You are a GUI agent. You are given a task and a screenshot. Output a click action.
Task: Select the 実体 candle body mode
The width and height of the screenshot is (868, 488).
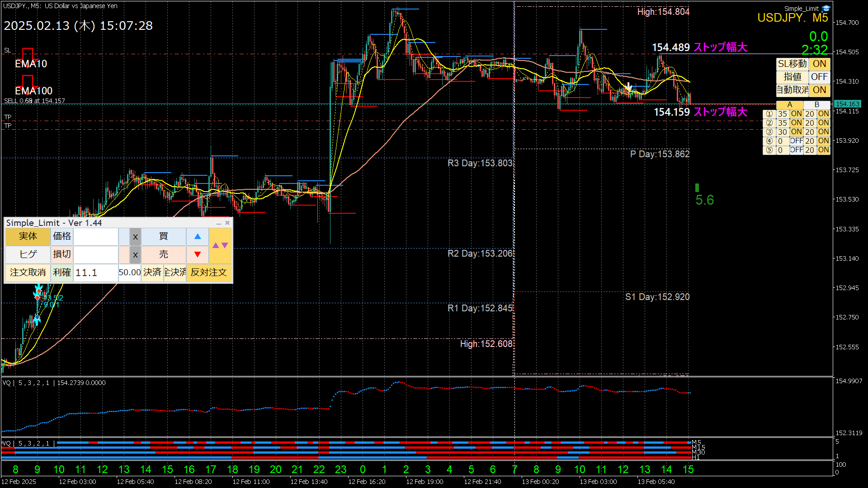tap(28, 236)
